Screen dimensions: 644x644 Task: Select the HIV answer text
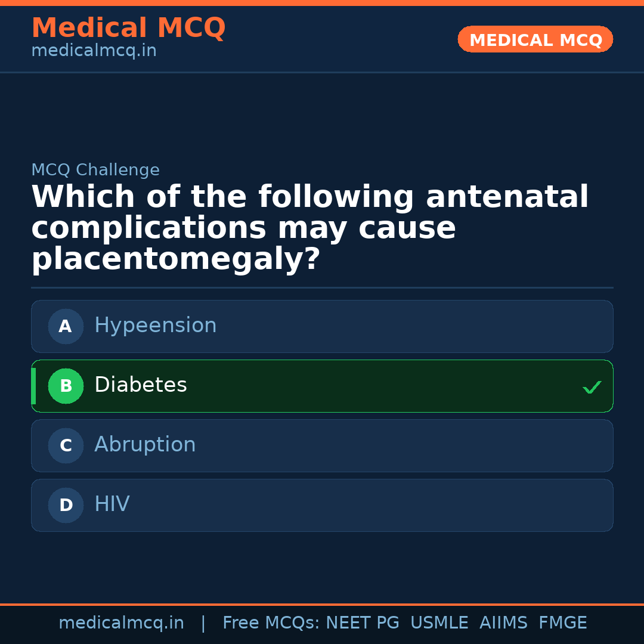click(112, 504)
